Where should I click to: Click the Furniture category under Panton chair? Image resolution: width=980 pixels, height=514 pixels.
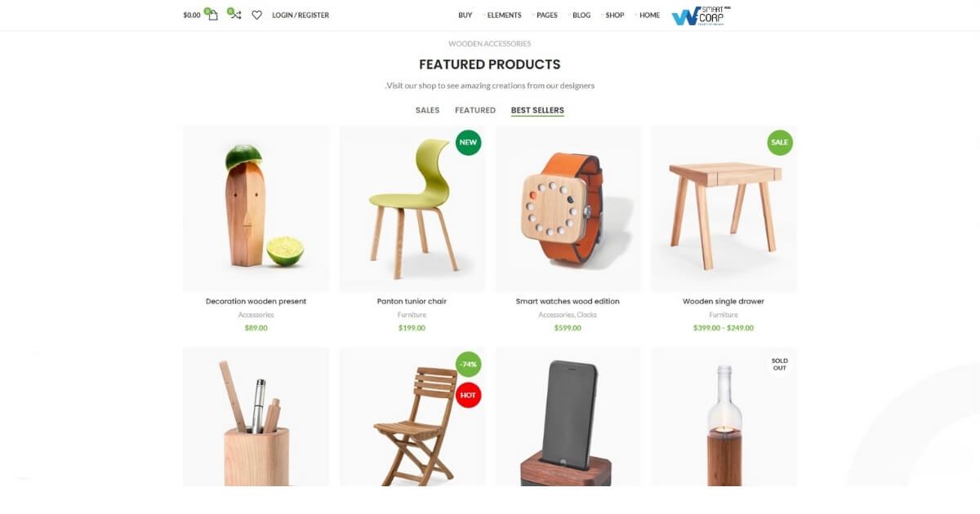(412, 315)
